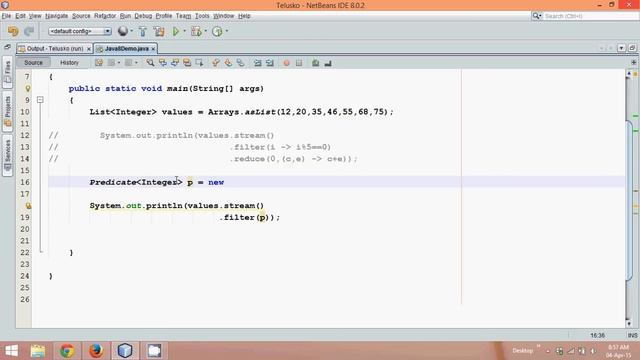640x360 pixels.
Task: Click Previous Bookmark icon
Action: click(x=216, y=63)
